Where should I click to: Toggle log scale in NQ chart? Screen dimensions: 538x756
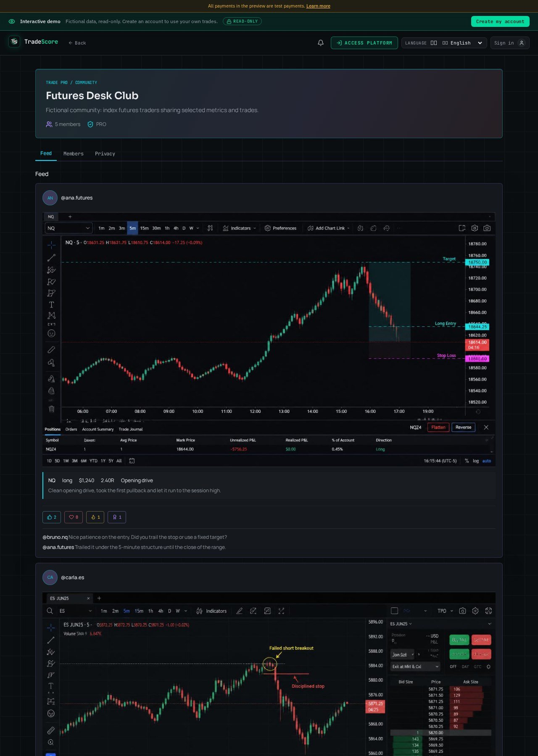tap(476, 461)
